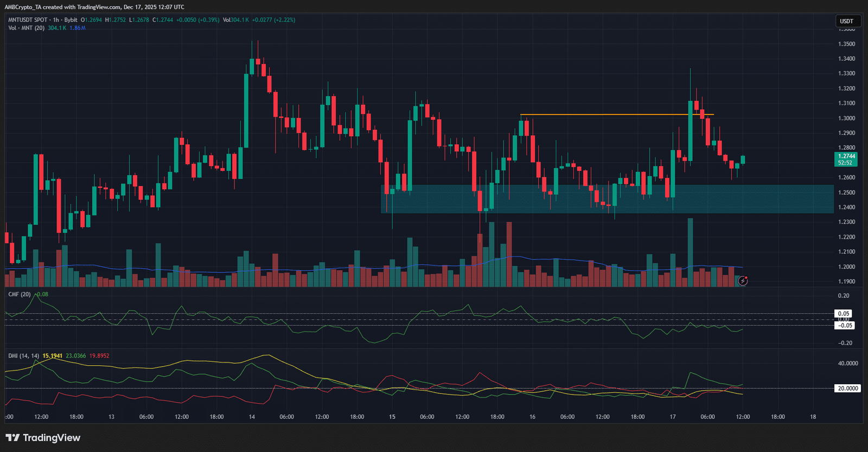Image resolution: width=868 pixels, height=452 pixels.
Task: Click date label 13 on time axis
Action: click(x=111, y=417)
